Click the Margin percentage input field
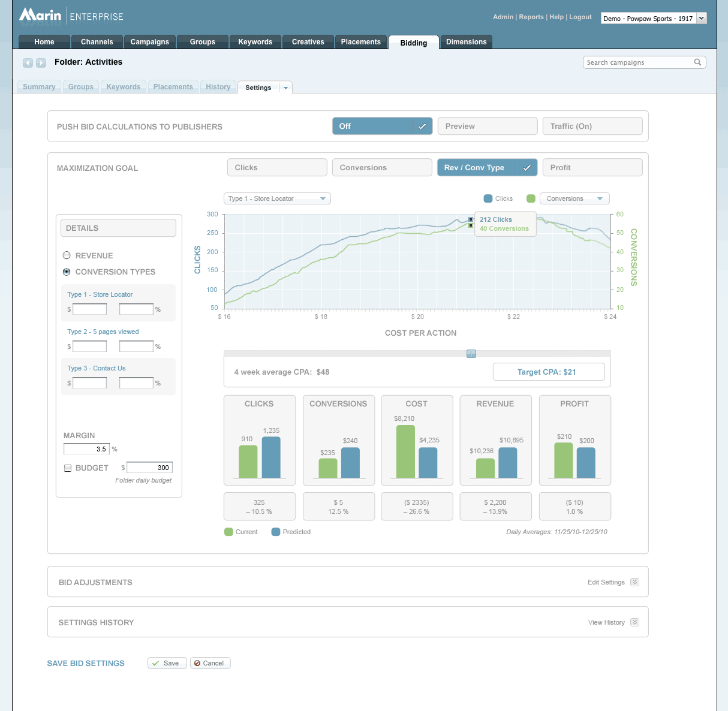The image size is (728, 711). (86, 449)
